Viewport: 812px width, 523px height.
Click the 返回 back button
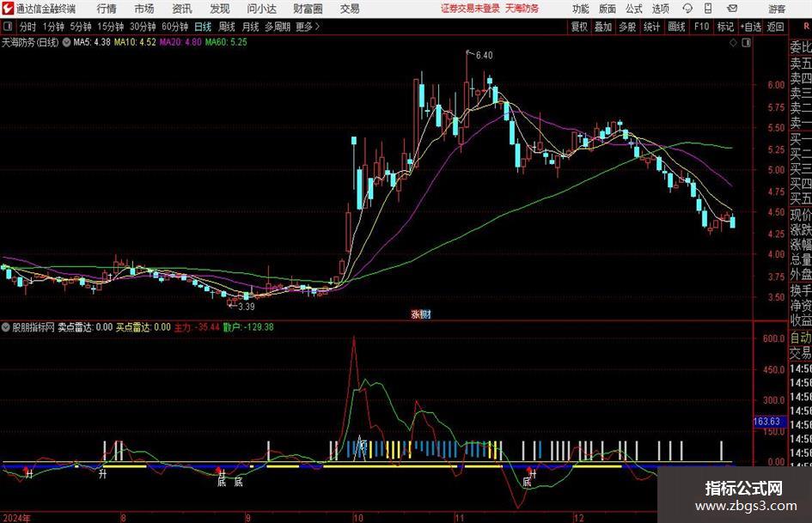tap(775, 27)
